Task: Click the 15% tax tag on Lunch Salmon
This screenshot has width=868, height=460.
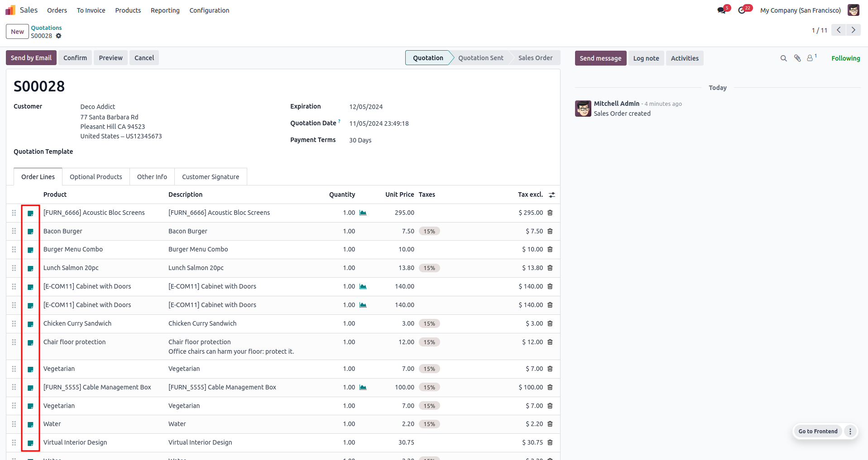Action: coord(429,268)
